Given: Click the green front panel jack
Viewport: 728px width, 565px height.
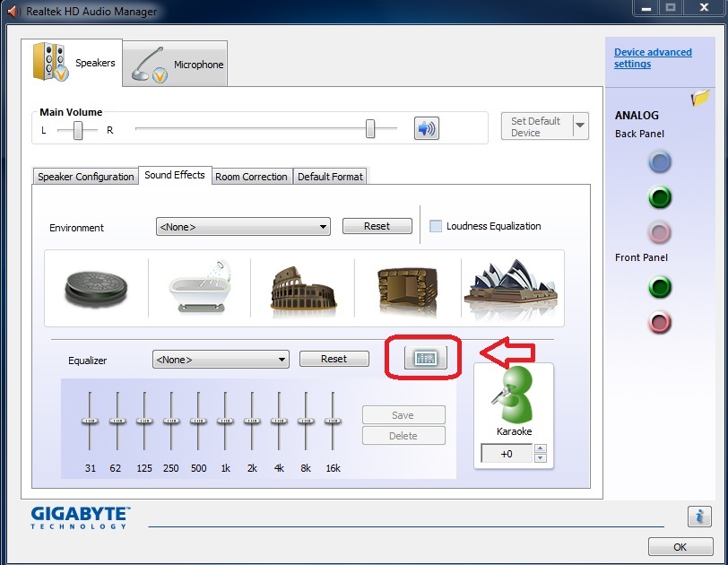Looking at the screenshot, I should 659,287.
